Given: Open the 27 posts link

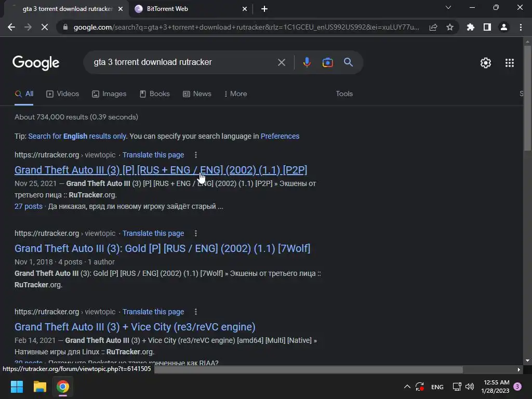Looking at the screenshot, I should point(29,207).
